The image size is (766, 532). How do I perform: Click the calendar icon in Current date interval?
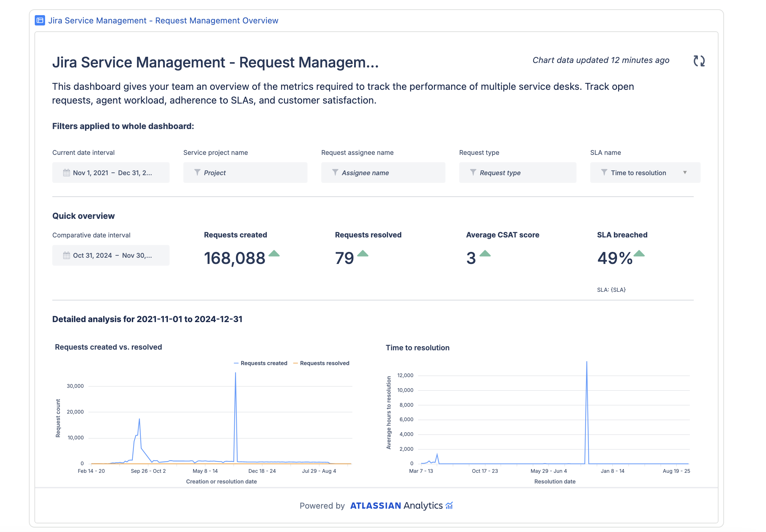click(66, 173)
